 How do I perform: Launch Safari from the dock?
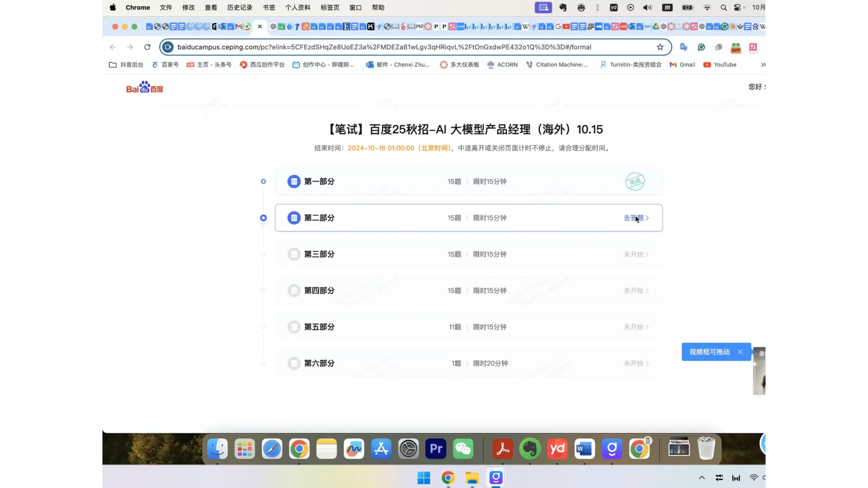pyautogui.click(x=272, y=449)
